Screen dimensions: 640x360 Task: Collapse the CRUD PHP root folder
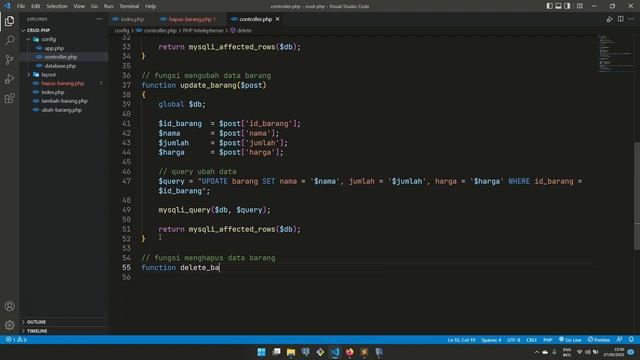pos(38,30)
